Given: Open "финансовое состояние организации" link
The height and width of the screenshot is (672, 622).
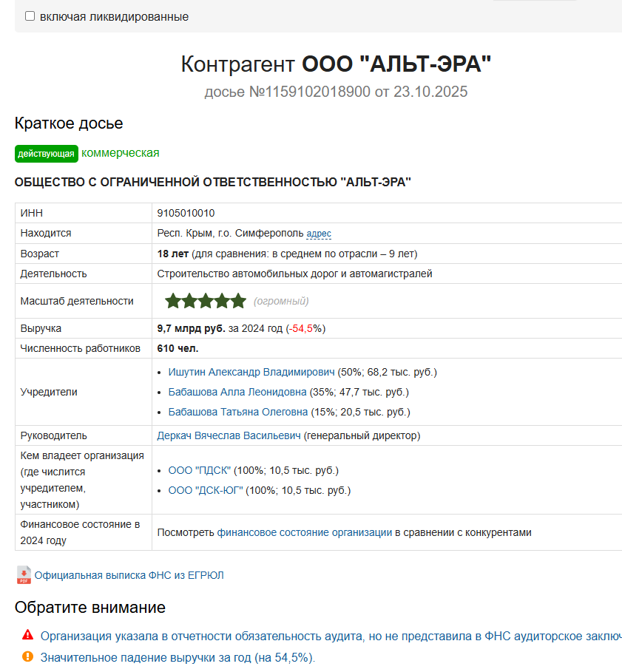Looking at the screenshot, I should click(304, 532).
